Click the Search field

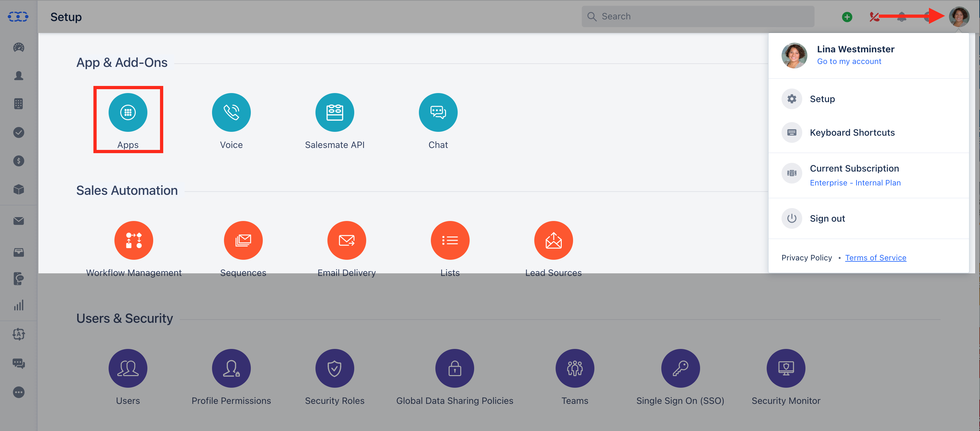click(x=698, y=16)
